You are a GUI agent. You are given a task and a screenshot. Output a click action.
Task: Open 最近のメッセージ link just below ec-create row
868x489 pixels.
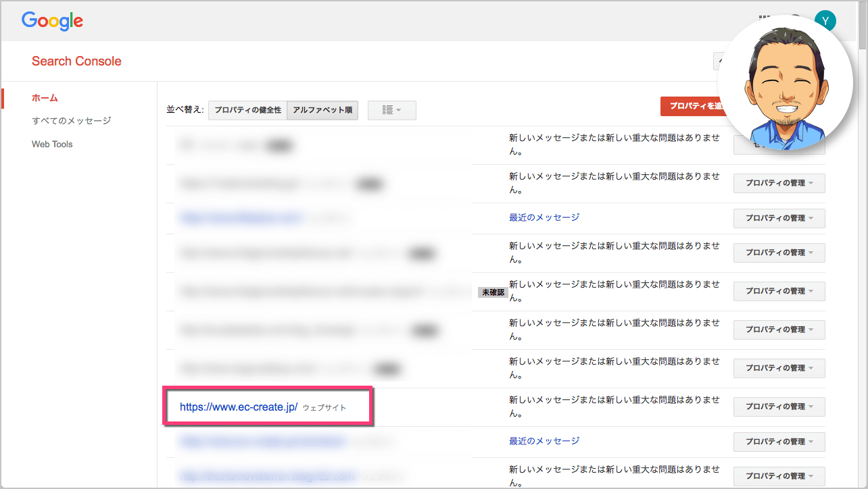click(x=544, y=441)
